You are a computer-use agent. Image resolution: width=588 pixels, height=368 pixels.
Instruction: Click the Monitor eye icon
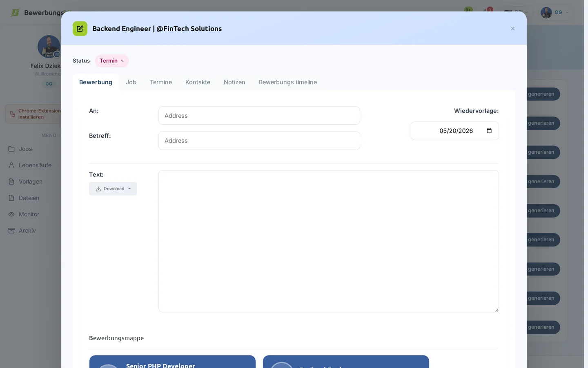click(x=11, y=214)
